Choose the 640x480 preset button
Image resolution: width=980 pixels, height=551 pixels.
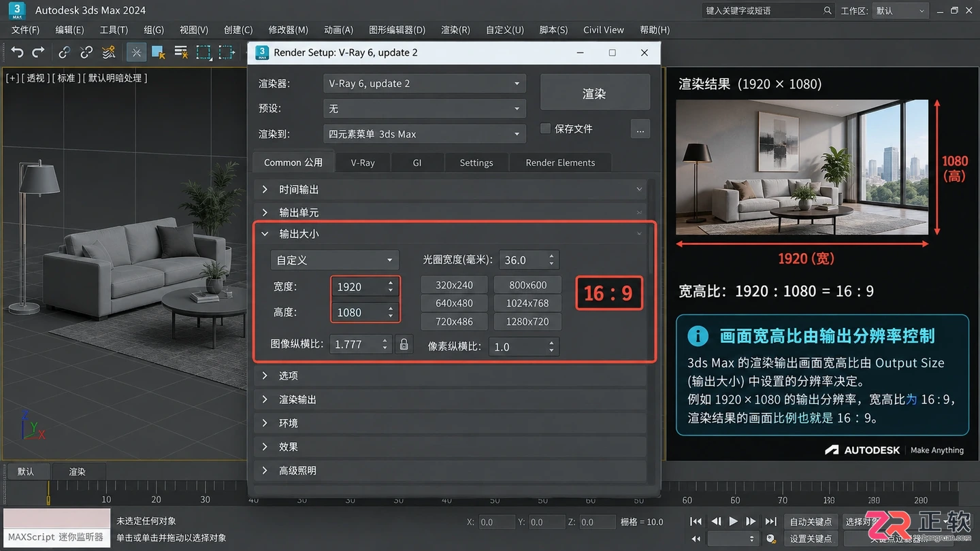454,303
